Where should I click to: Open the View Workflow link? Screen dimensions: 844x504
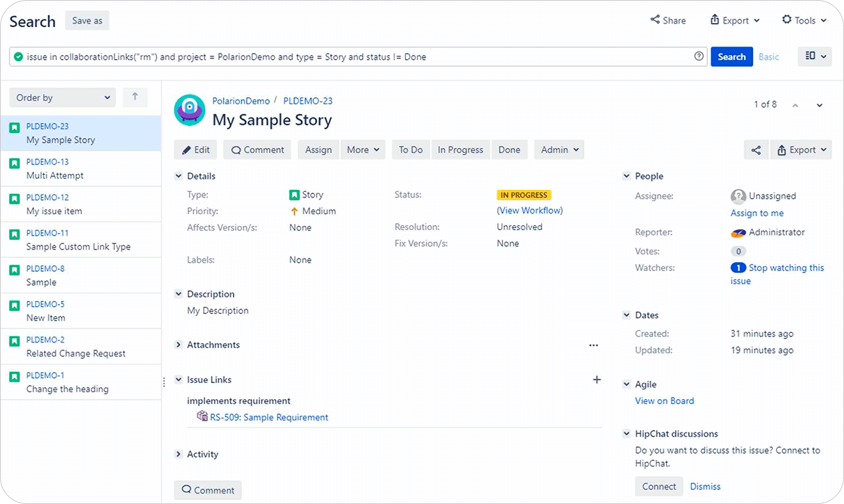coord(530,211)
